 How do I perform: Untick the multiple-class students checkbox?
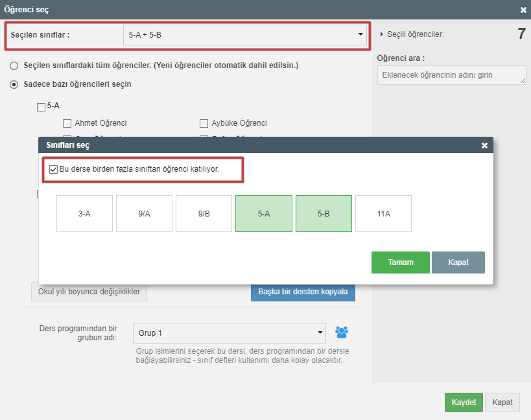pos(54,170)
